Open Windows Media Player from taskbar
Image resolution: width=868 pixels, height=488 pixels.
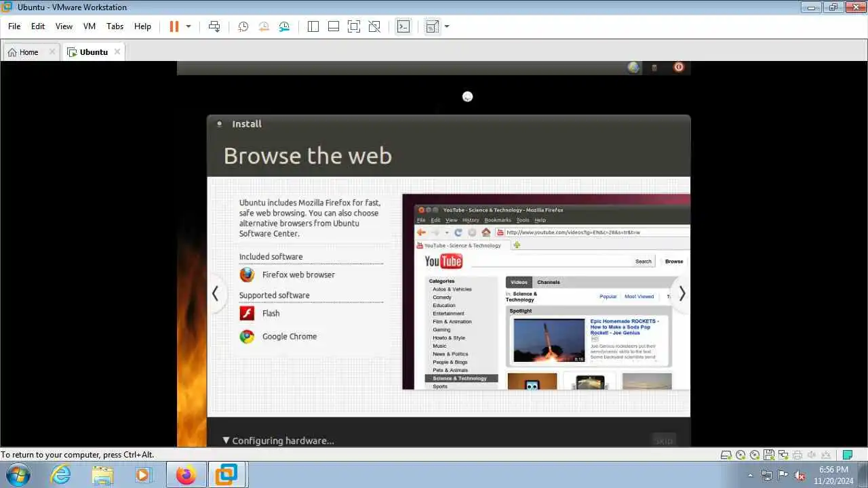coord(142,474)
